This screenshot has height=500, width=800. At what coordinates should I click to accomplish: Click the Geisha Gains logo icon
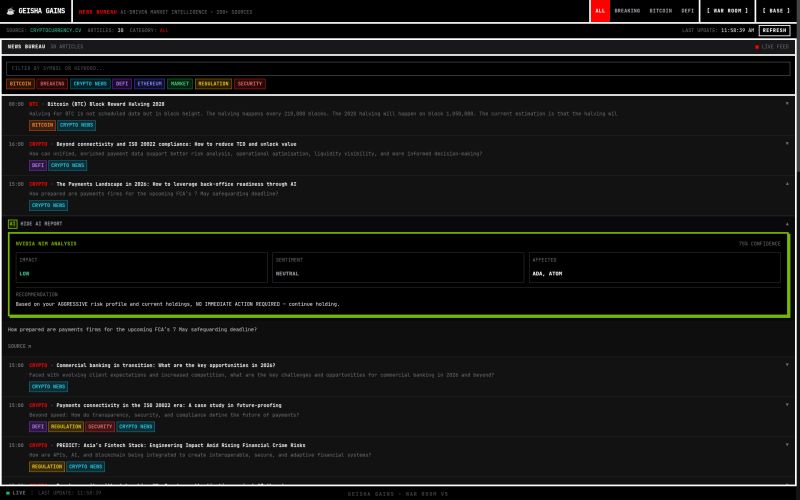pyautogui.click(x=10, y=11)
